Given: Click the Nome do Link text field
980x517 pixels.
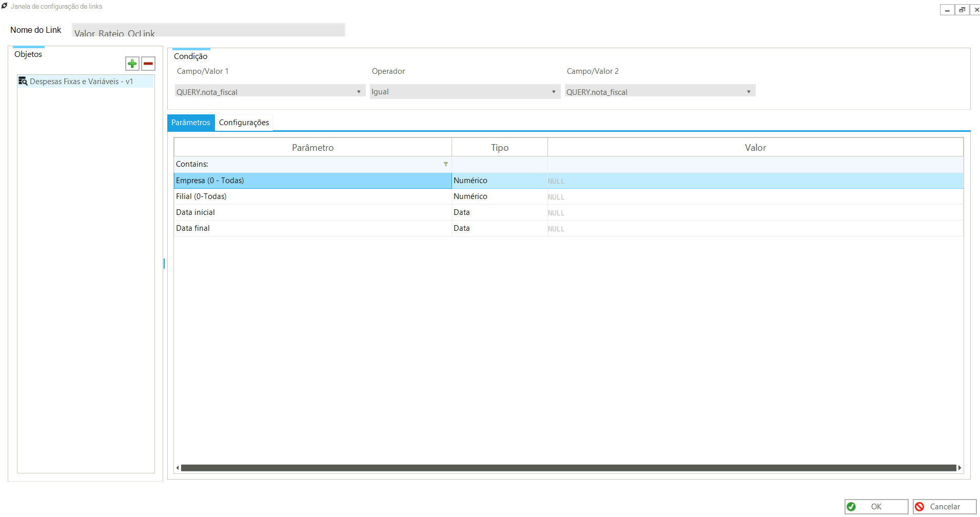Looking at the screenshot, I should pos(208,31).
